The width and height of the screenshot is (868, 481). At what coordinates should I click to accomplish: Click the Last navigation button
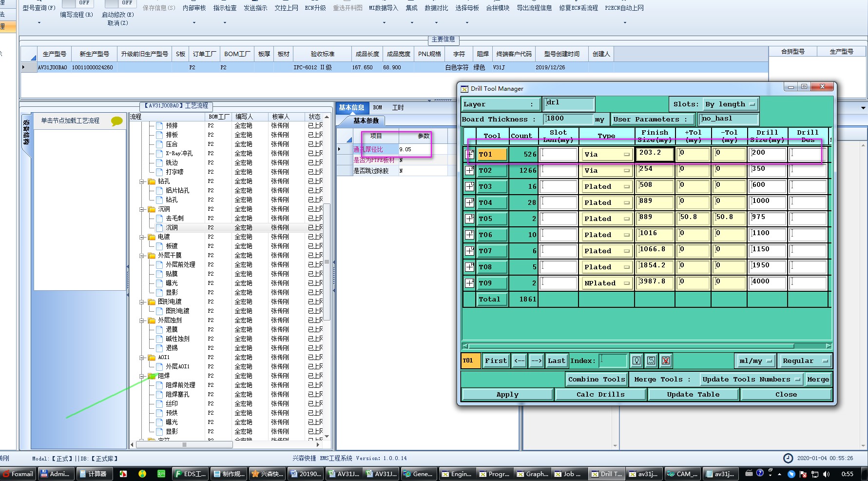[556, 361]
